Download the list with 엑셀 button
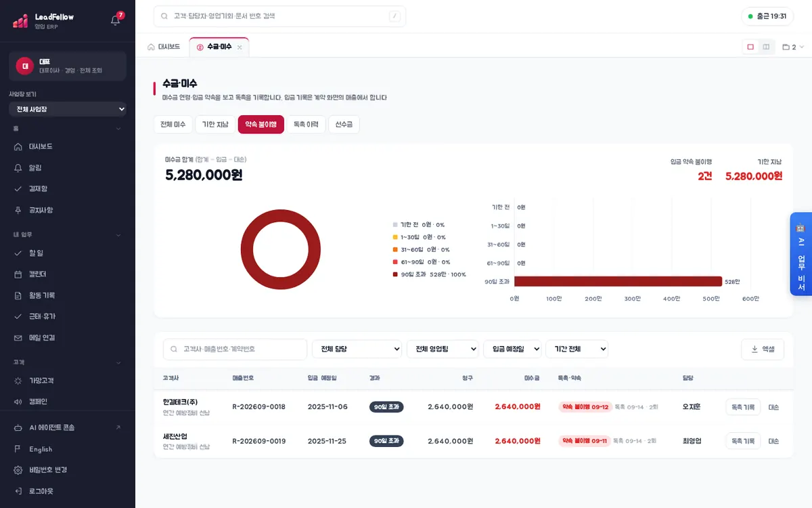The height and width of the screenshot is (508, 812). pos(763,349)
